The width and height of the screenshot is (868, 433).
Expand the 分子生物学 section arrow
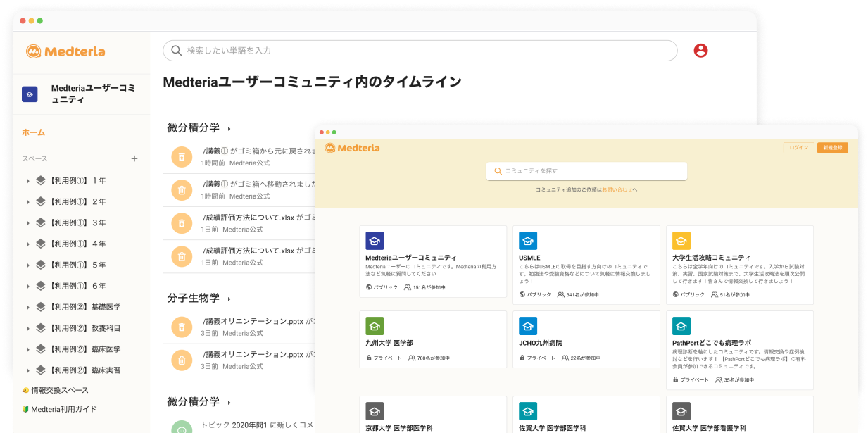[x=229, y=299]
